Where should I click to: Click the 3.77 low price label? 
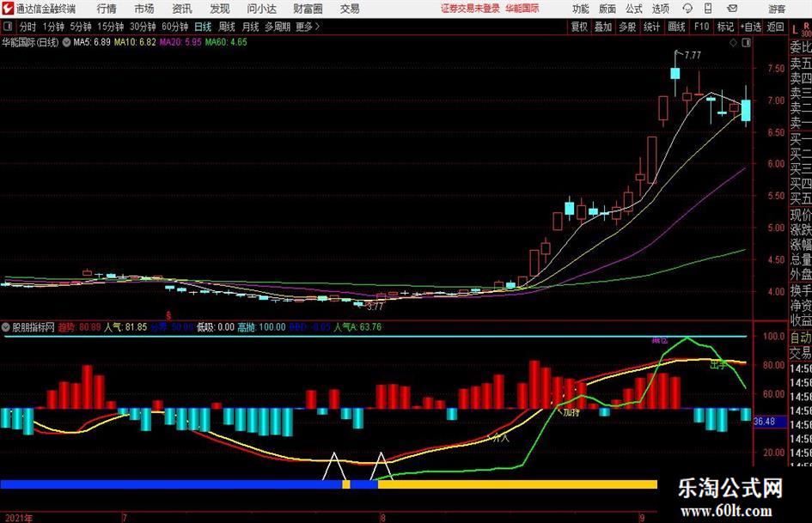coord(375,307)
